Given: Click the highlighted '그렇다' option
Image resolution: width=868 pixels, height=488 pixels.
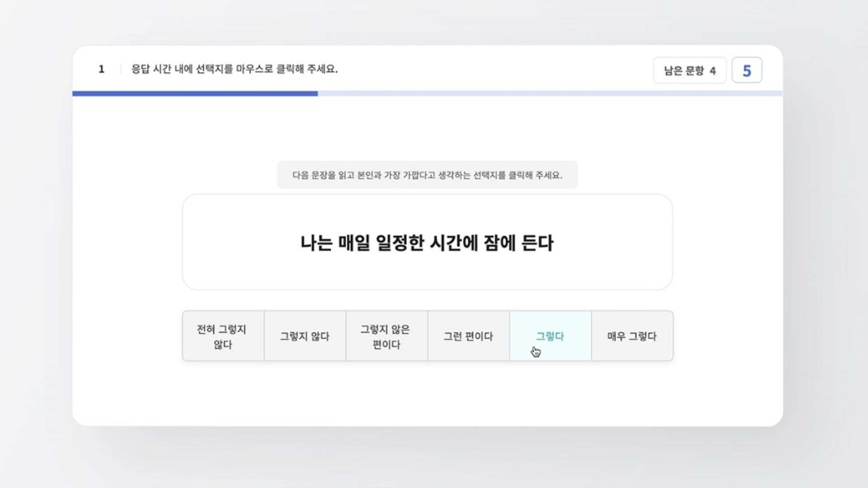Looking at the screenshot, I should (550, 336).
